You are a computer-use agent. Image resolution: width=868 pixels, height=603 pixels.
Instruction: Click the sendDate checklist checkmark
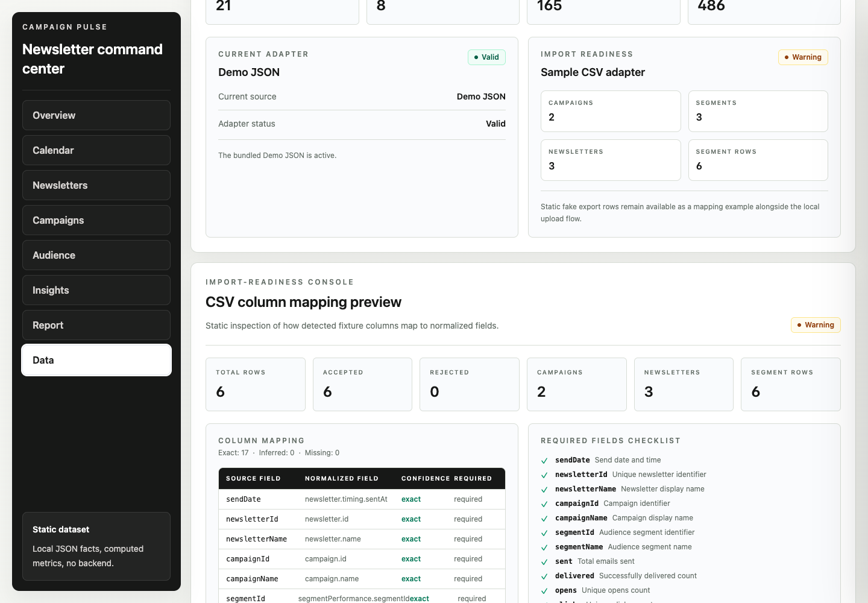pos(544,460)
